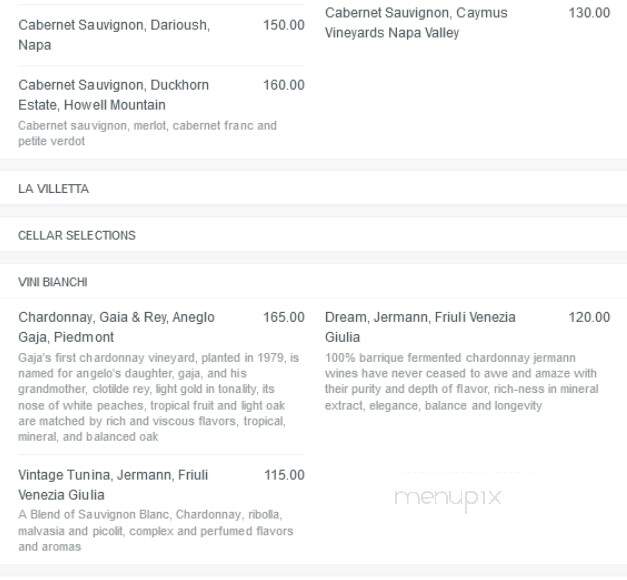The image size is (627, 580).
Task: Click the 165.00 Gaia & Rey price
Action: click(x=284, y=317)
